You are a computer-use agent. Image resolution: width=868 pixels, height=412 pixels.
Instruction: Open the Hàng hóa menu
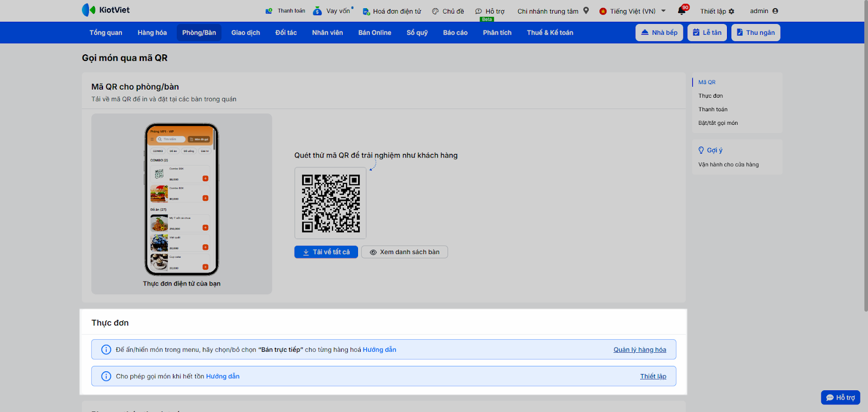click(152, 33)
